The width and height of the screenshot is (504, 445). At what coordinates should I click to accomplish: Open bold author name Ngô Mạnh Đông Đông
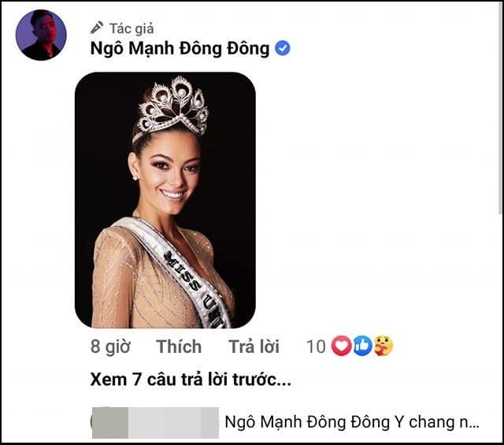tap(181, 49)
